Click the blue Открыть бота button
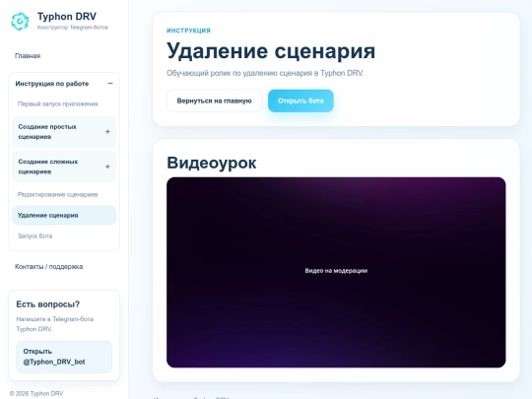The image size is (532, 399). coord(300,100)
